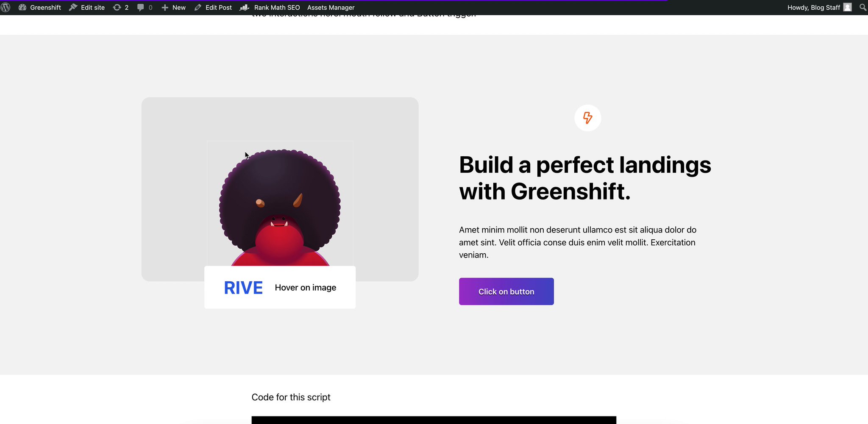Open the Greenshift site icon menu
Image resolution: width=868 pixels, height=424 pixels.
23,7
